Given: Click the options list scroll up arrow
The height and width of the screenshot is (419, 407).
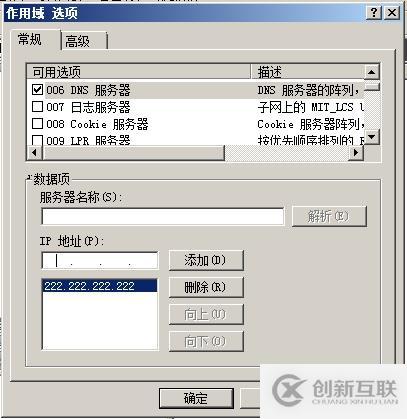Looking at the screenshot, I should point(372,72).
